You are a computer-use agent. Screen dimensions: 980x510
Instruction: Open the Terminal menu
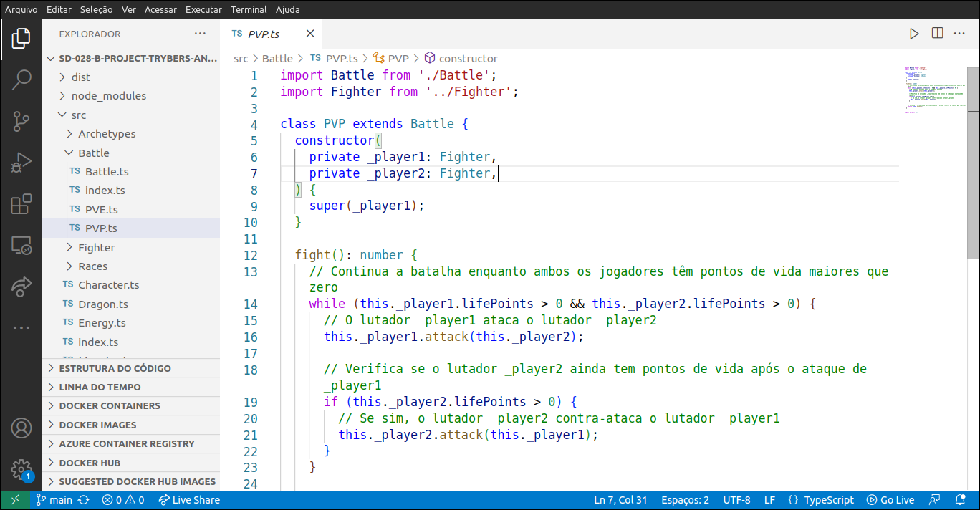(x=249, y=9)
